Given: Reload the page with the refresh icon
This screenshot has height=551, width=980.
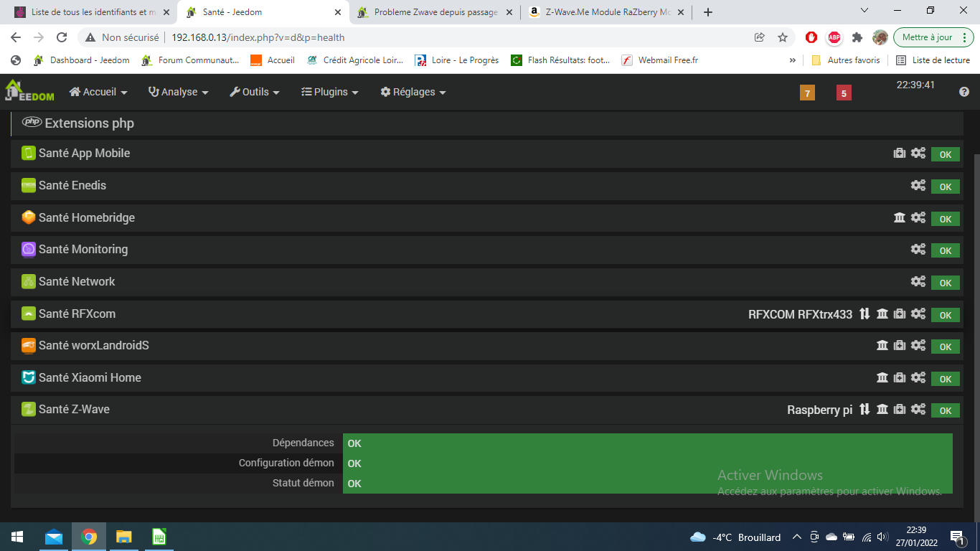Looking at the screenshot, I should (62, 37).
